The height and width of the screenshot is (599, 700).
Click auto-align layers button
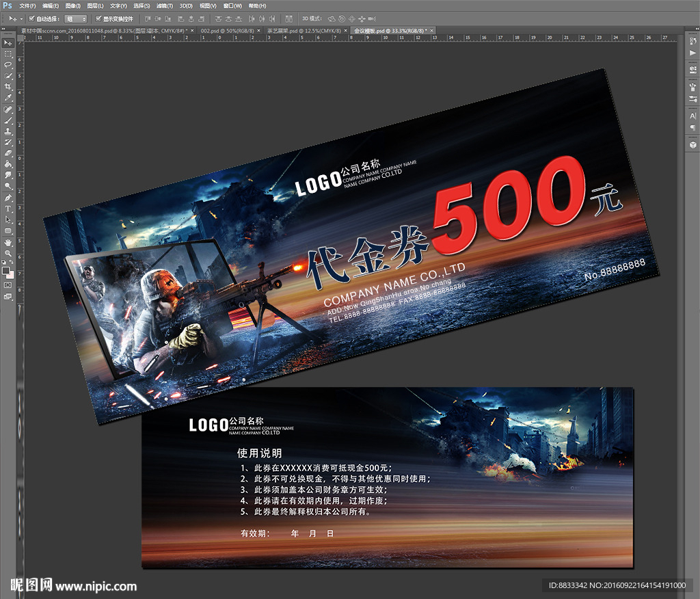[289, 18]
